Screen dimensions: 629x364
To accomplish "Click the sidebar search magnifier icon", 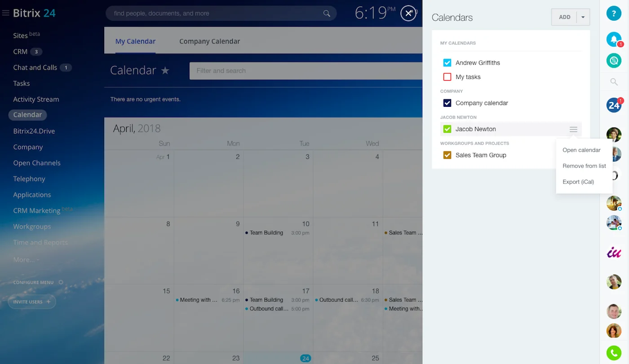I will pyautogui.click(x=614, y=82).
